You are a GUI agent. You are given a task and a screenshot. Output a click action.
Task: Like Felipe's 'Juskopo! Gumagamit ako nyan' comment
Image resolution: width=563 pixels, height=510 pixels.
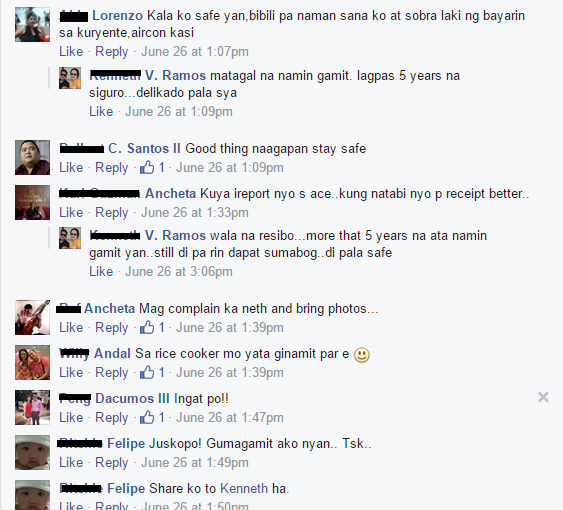tap(71, 462)
